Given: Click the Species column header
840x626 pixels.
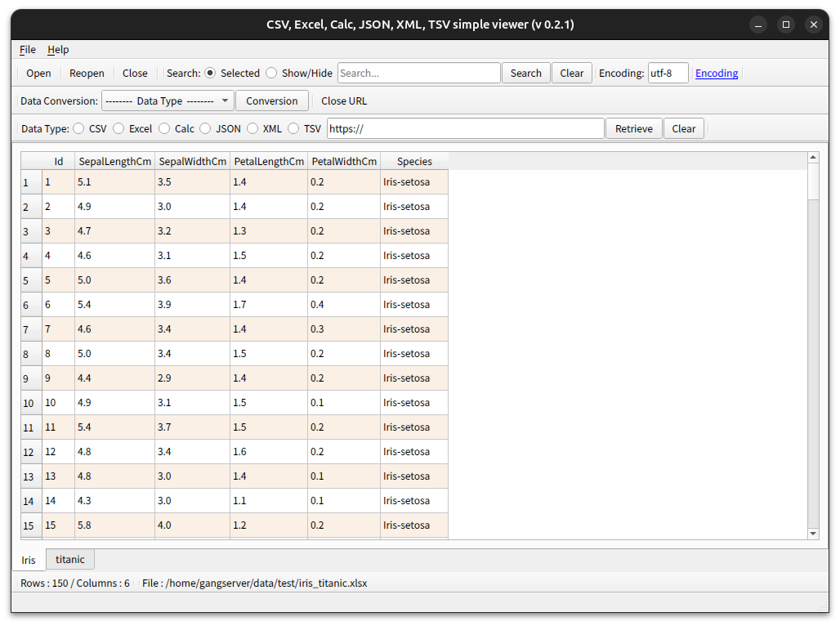Looking at the screenshot, I should [414, 161].
